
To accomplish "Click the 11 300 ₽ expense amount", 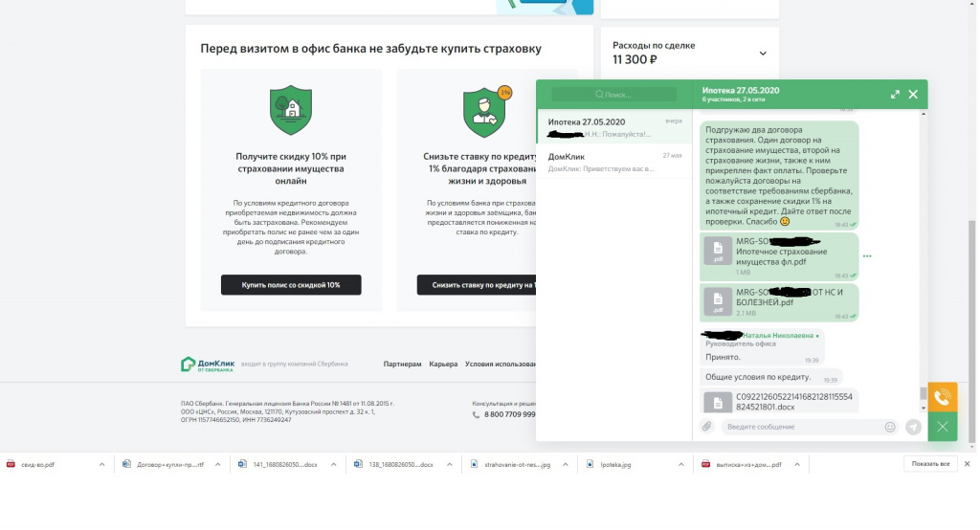I will [x=635, y=59].
